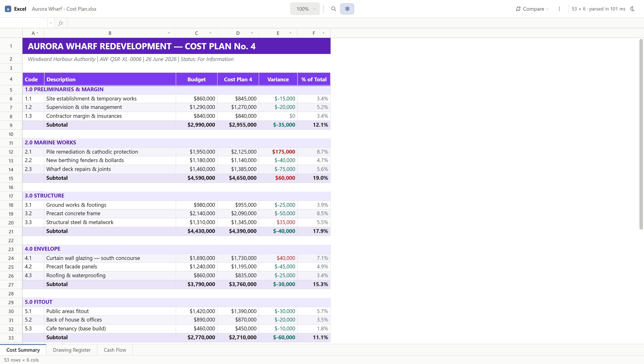Select 4.0 ENVELOPE section row
Screen dimensions: 644x364
176,249
